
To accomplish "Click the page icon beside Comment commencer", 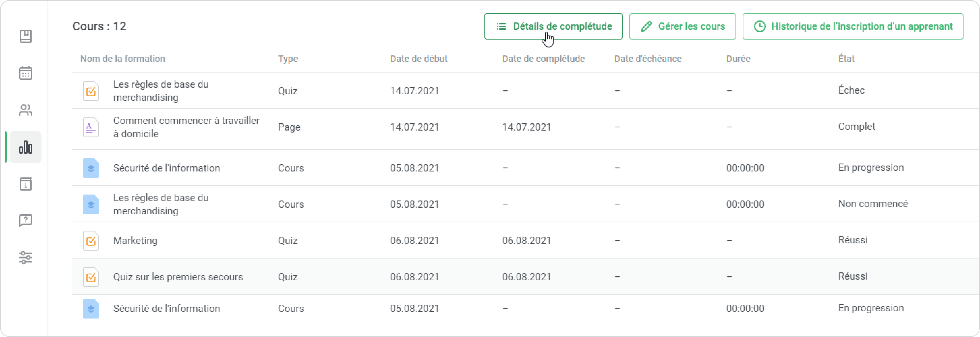I will coord(91,127).
